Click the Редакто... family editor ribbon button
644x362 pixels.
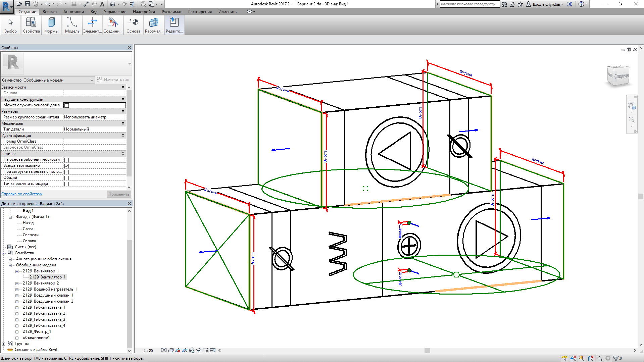pyautogui.click(x=175, y=25)
